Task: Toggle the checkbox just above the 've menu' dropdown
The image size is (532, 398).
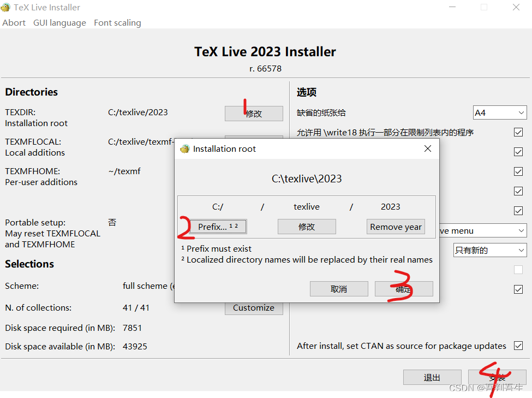Action: pos(518,211)
